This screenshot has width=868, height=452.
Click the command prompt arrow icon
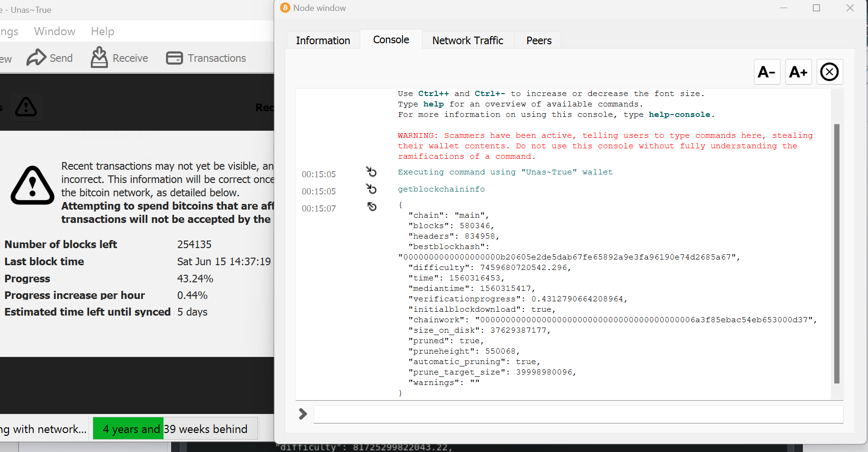pyautogui.click(x=303, y=414)
